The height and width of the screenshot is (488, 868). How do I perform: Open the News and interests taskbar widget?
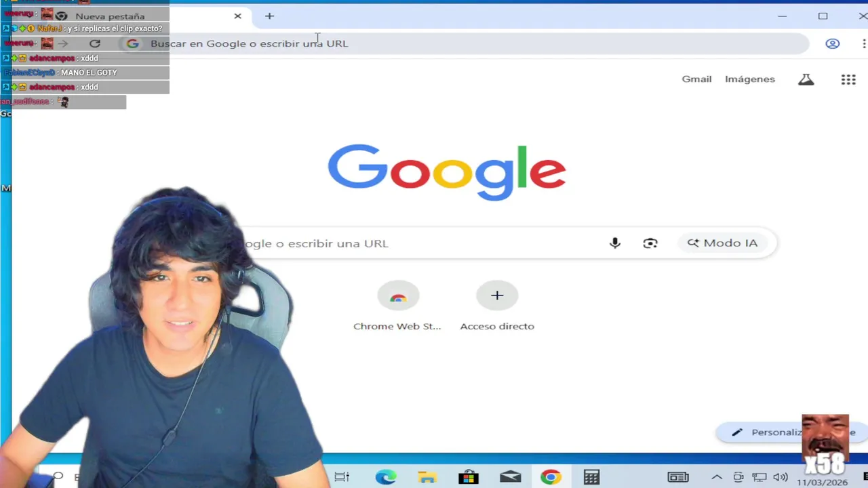point(678,477)
